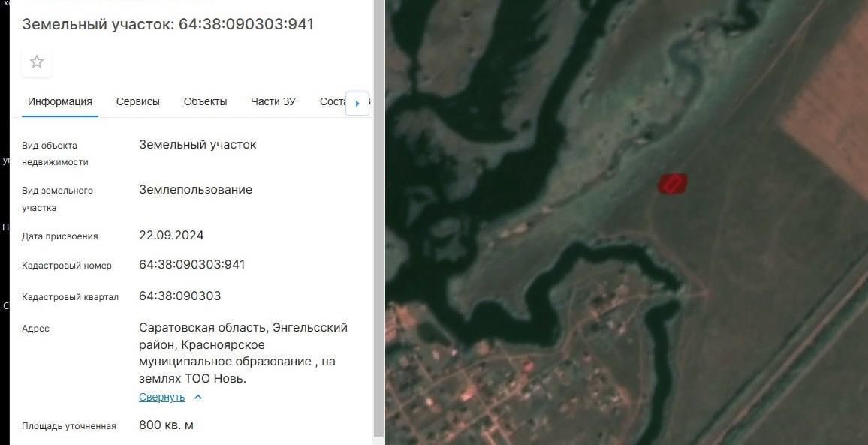Screen dimensions: 868x445
Task: Collapse address with chevron up icon
Action: pos(198,397)
